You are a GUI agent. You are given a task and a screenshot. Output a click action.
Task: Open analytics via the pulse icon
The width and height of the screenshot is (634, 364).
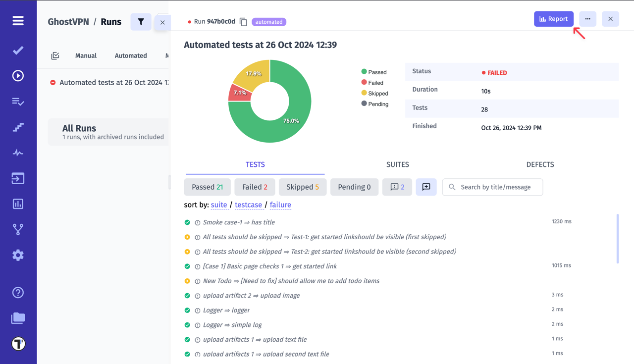pyautogui.click(x=18, y=153)
